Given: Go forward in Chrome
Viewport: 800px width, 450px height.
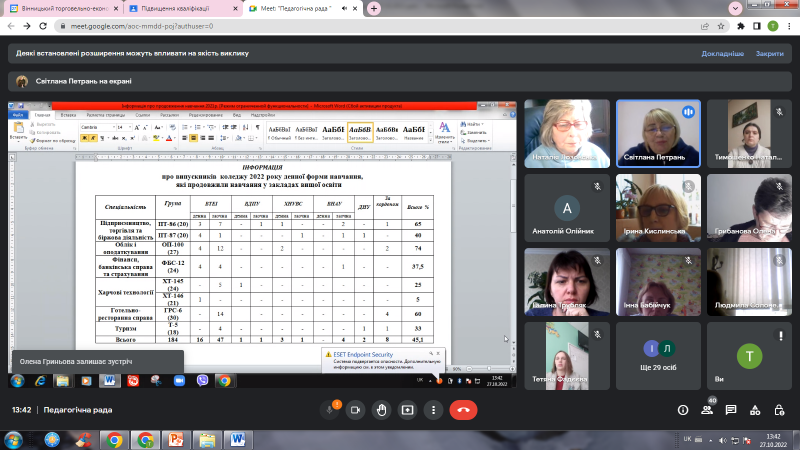Looking at the screenshot, I should coord(27,26).
